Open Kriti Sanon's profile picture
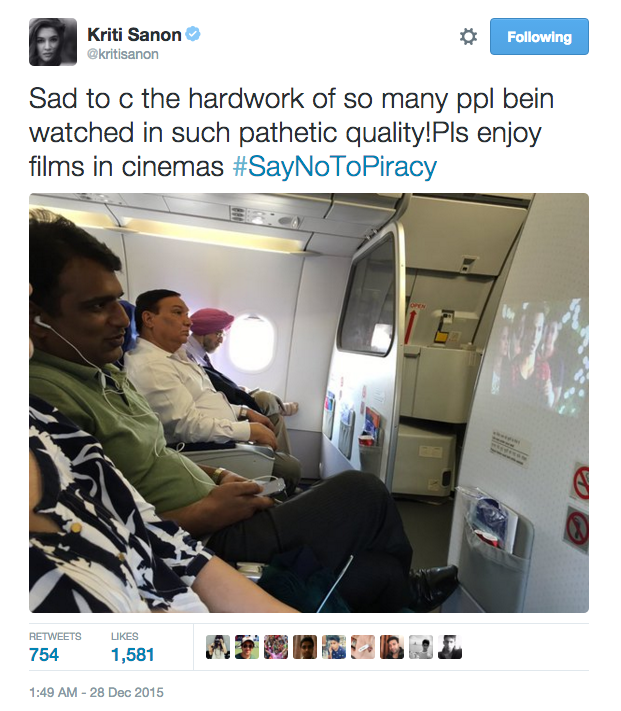The width and height of the screenshot is (621, 711). (53, 42)
